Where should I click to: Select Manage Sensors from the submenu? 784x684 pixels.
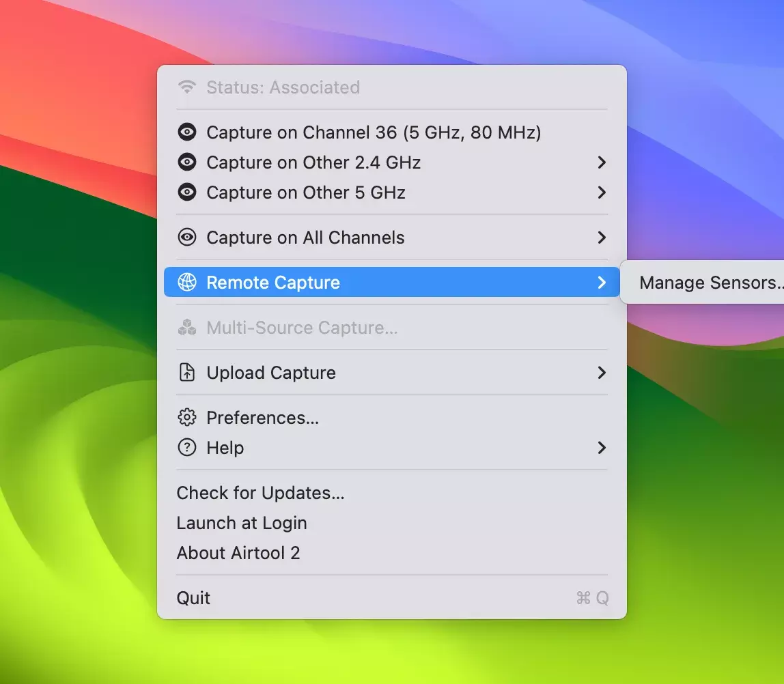tap(709, 283)
